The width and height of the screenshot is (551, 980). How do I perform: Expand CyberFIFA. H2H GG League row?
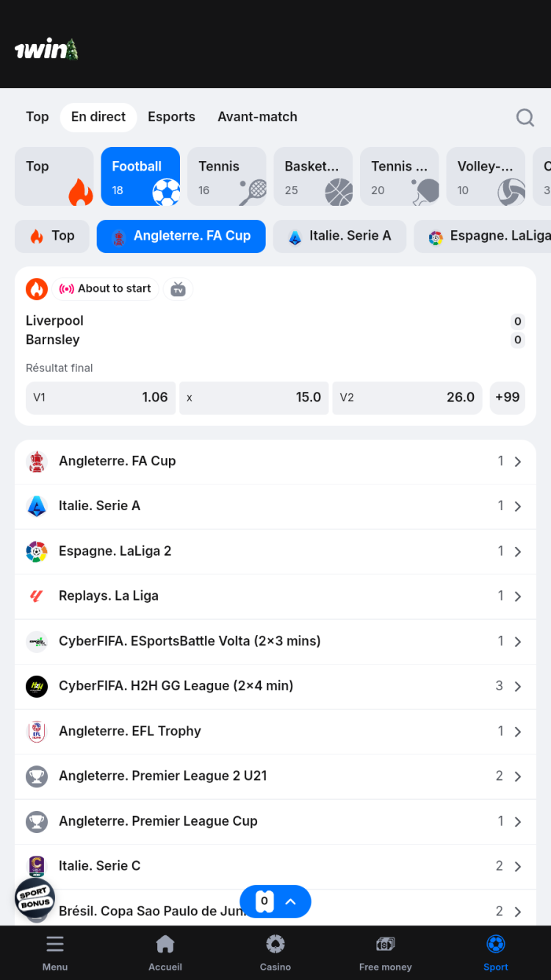(275, 686)
